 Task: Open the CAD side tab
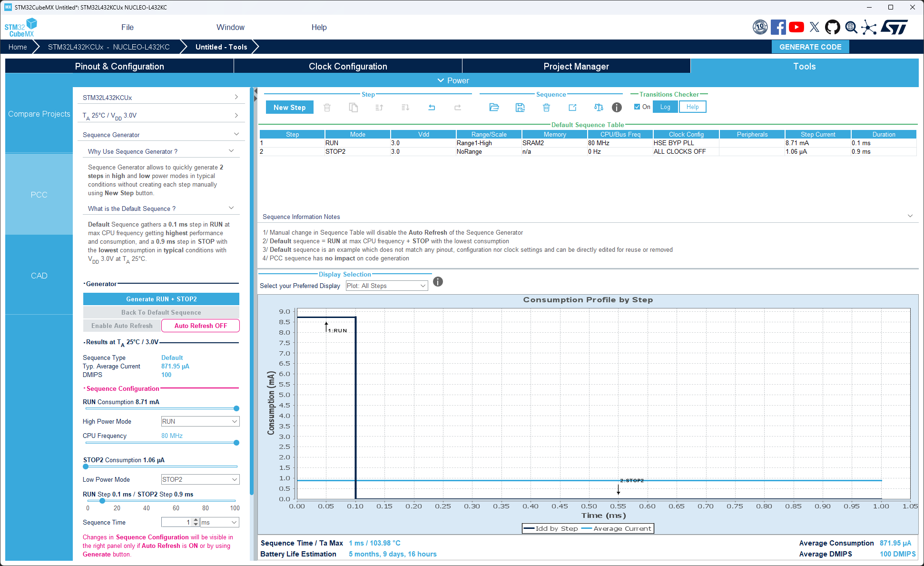pos(39,275)
